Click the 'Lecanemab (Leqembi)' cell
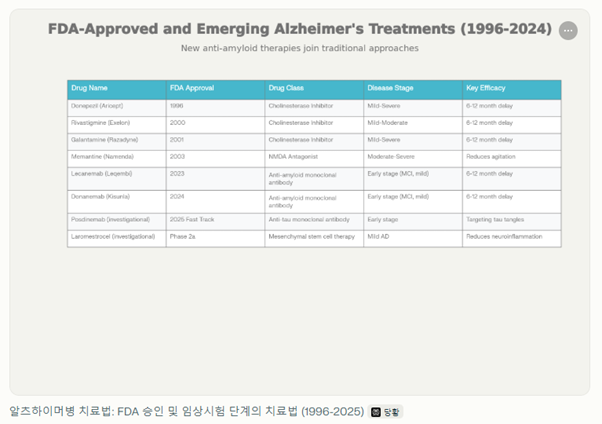This screenshot has width=602, height=424. coord(117,179)
